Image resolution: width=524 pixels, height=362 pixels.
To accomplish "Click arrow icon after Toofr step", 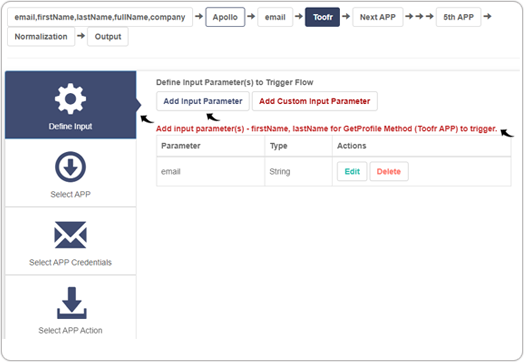I will (346, 16).
